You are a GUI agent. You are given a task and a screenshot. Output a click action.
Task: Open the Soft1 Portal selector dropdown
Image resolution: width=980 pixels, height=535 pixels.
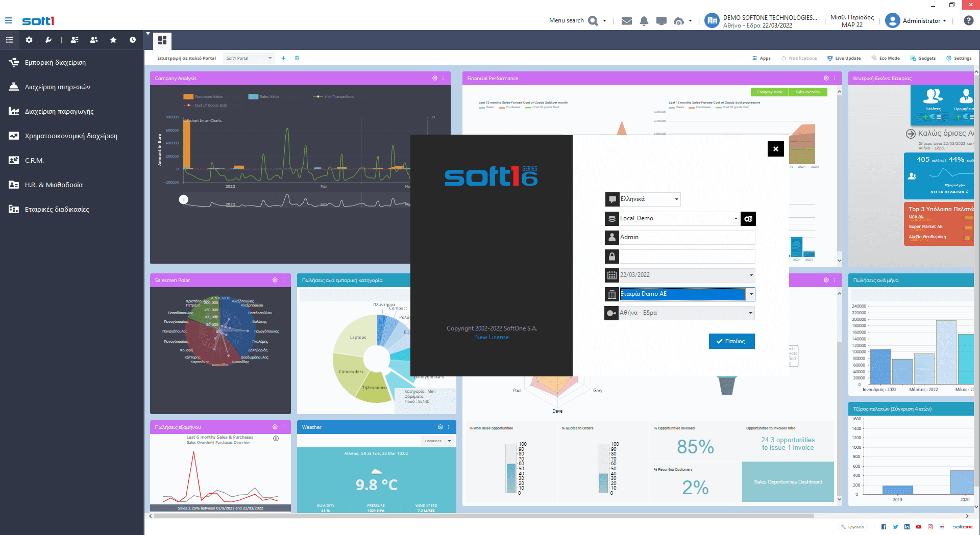(249, 58)
